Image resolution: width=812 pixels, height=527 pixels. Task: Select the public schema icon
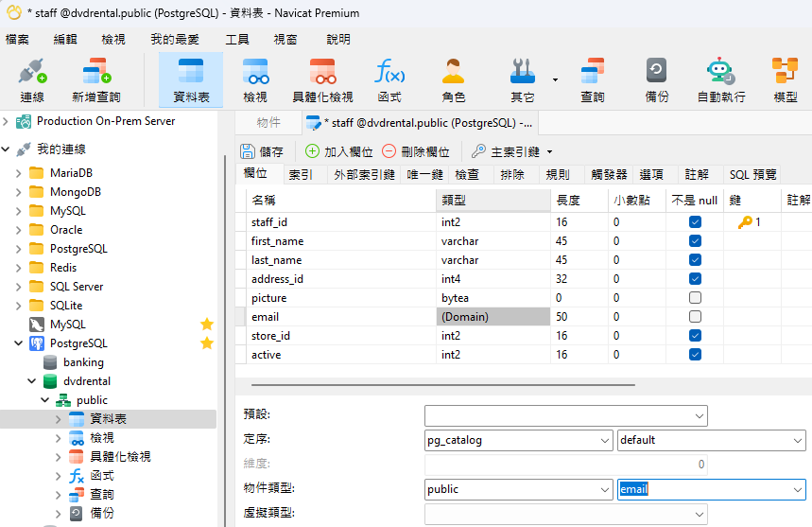tap(63, 400)
